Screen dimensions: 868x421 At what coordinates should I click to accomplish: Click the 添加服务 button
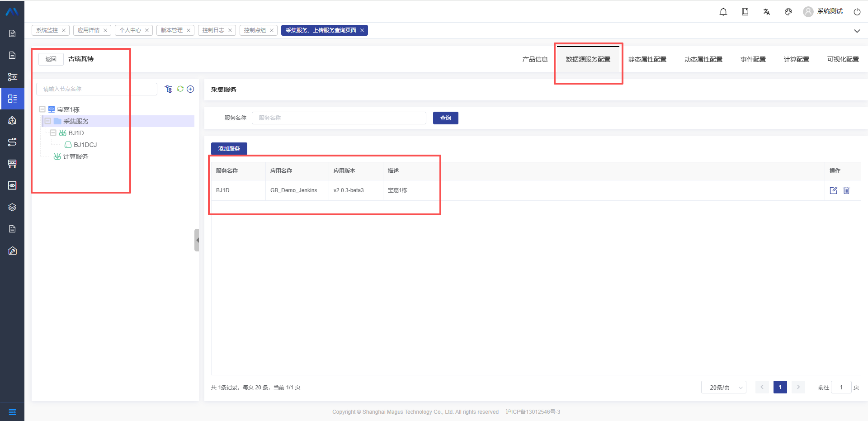[x=229, y=149]
